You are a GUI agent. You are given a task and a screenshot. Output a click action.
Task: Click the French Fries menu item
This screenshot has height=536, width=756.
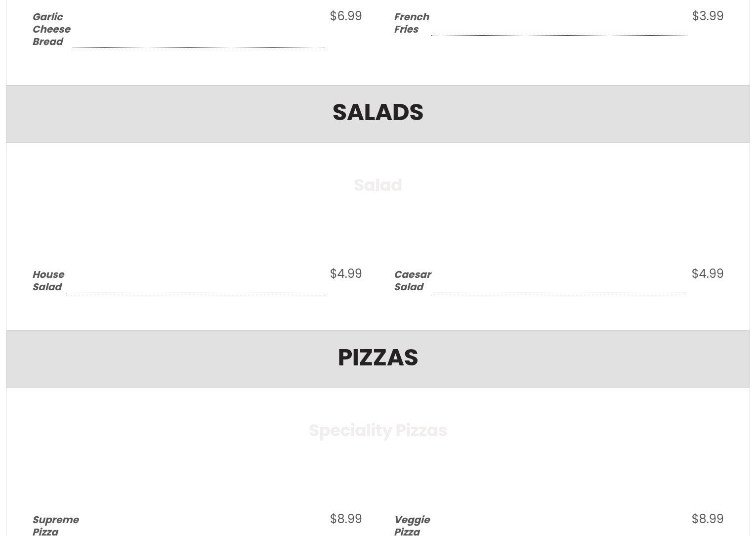coord(412,23)
